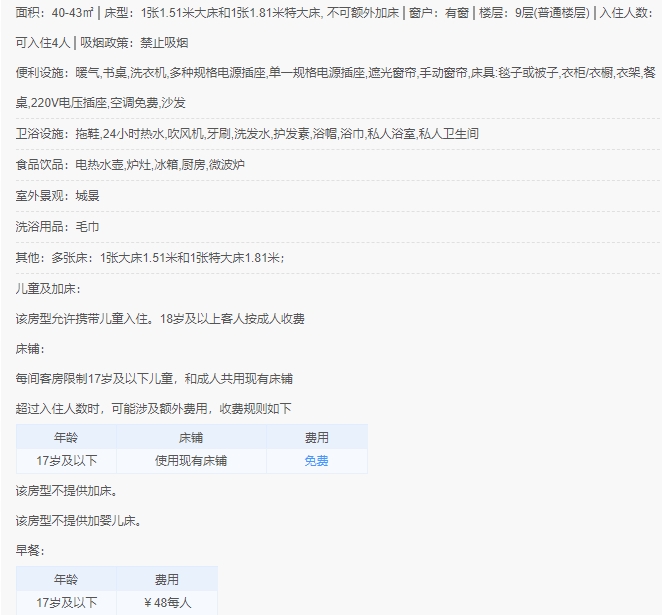Click 17岁及以下 cell in breakfast table
Viewport: 662px width, 615px height.
pos(66,602)
